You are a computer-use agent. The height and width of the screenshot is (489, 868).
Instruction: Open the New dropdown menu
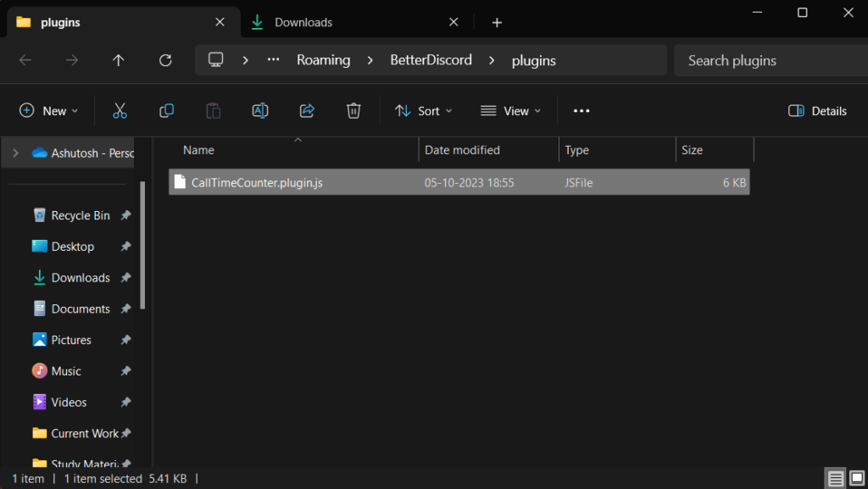(49, 111)
